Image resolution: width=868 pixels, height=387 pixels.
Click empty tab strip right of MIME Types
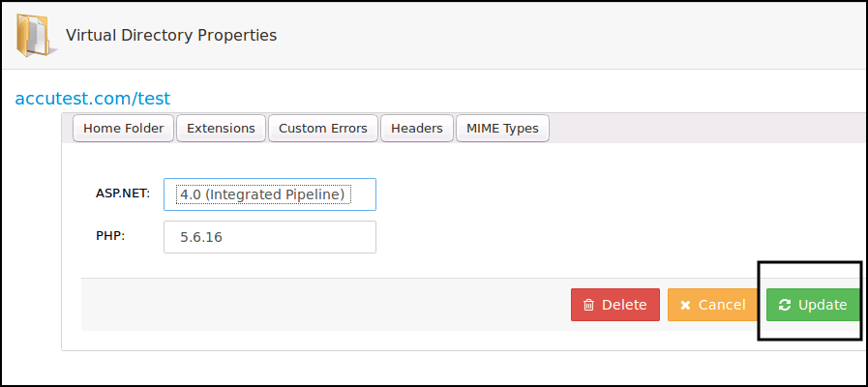tap(706, 128)
